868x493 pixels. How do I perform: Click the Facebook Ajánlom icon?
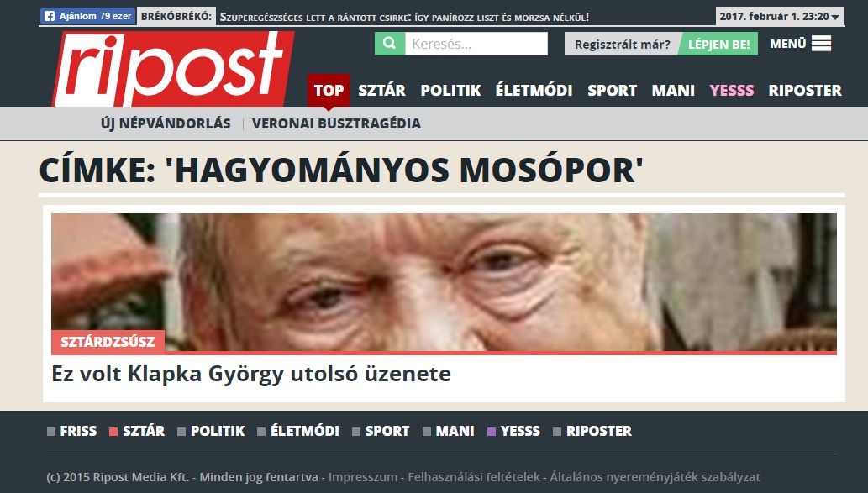click(50, 16)
